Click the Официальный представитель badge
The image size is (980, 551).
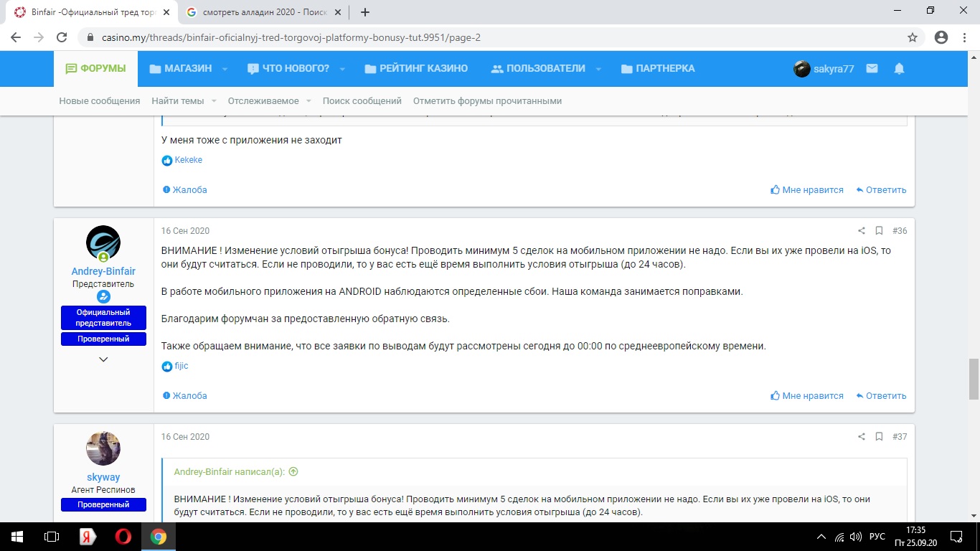[103, 318]
